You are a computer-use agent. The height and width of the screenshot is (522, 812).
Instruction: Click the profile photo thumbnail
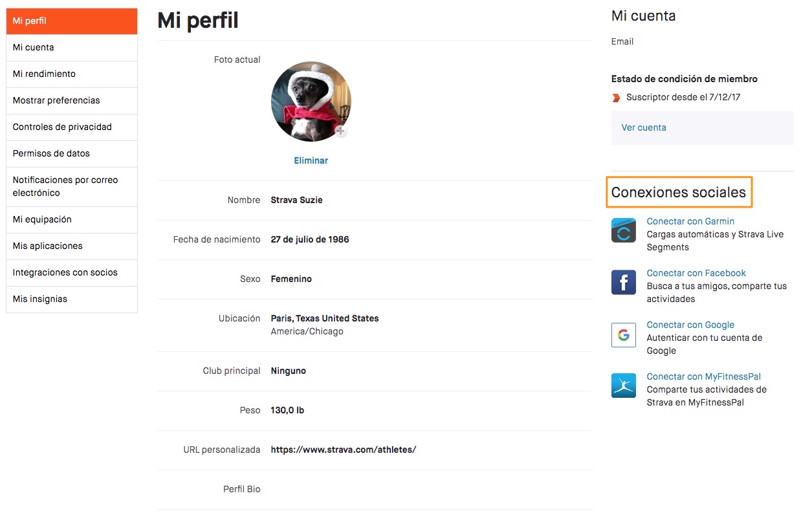pos(311,102)
